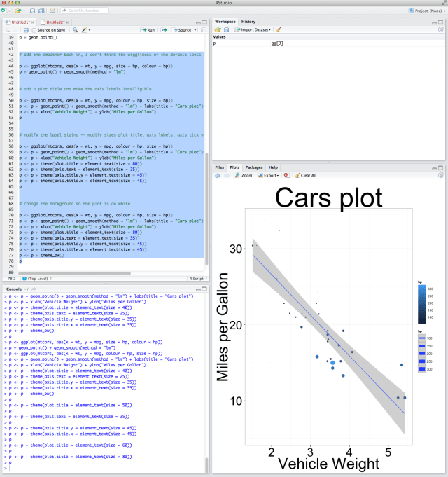Click the save all documents icon
The width and height of the screenshot is (448, 477).
tap(41, 11)
